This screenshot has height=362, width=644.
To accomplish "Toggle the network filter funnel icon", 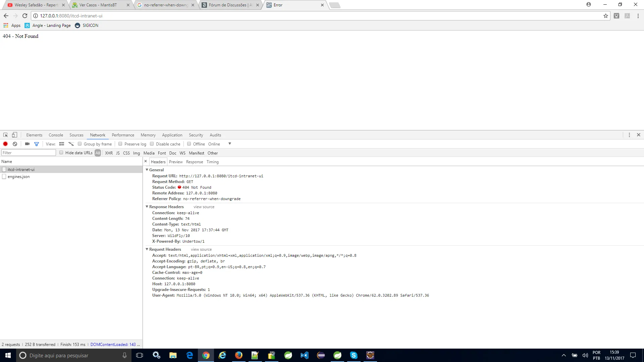I will tap(37, 144).
